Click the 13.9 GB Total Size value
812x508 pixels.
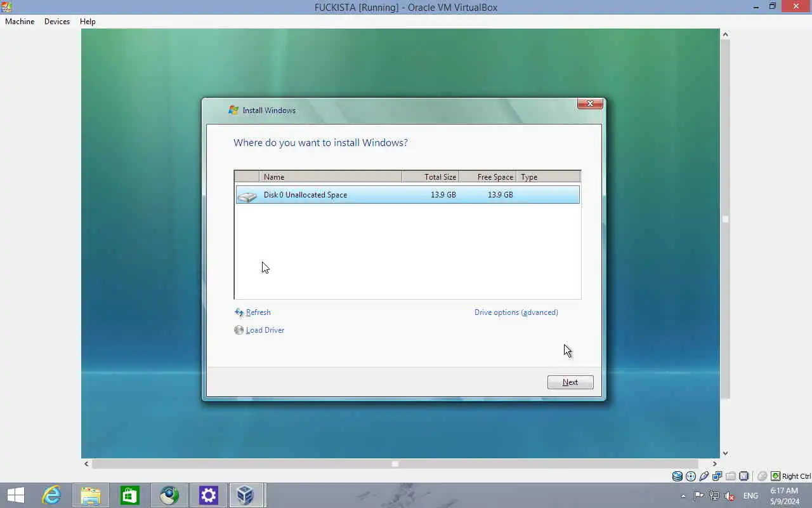tap(443, 195)
